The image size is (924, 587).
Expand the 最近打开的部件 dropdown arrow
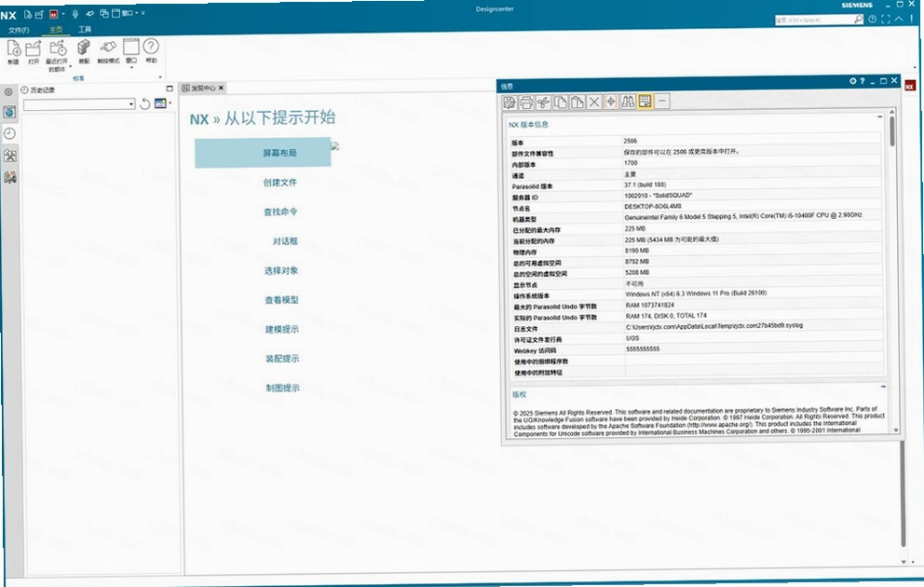click(70, 66)
